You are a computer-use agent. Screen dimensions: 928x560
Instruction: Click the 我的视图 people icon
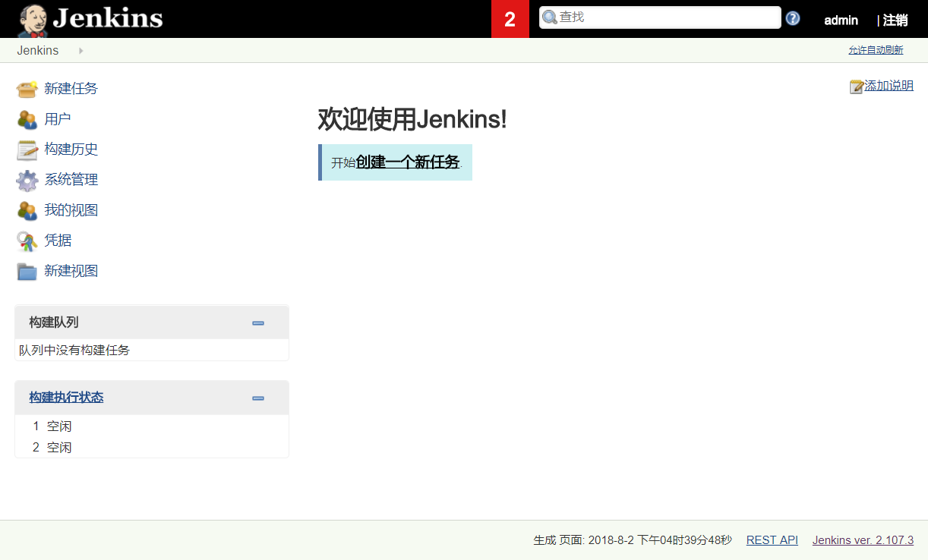pyautogui.click(x=27, y=210)
